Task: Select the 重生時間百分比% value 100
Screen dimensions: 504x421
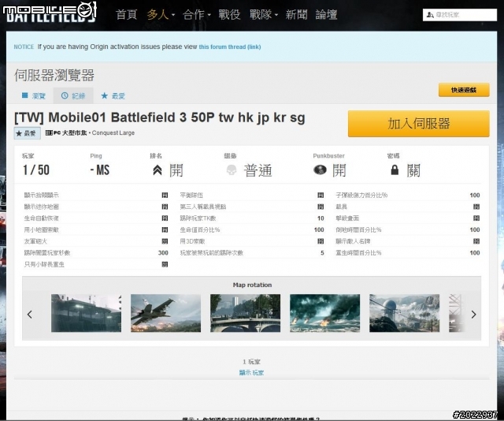Action: [x=475, y=253]
